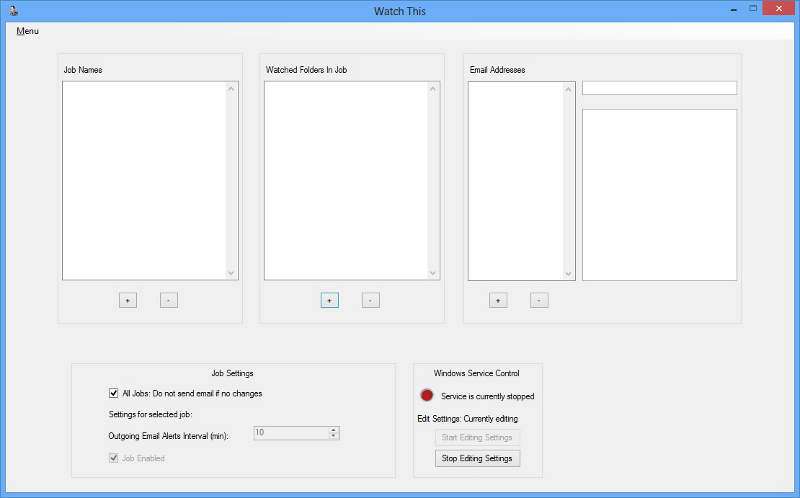The width and height of the screenshot is (800, 498).
Task: Add a watched folder with the plus button
Action: 330,301
